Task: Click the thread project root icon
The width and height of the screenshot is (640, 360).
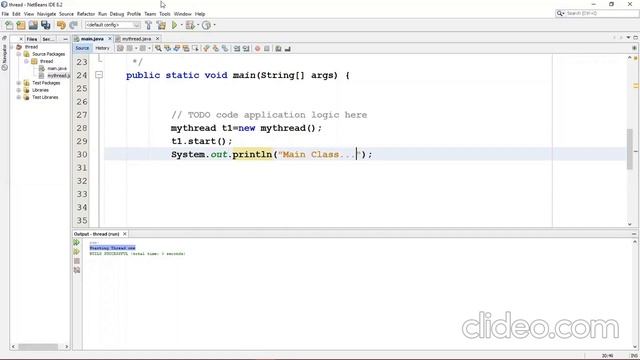Action: coord(19,47)
